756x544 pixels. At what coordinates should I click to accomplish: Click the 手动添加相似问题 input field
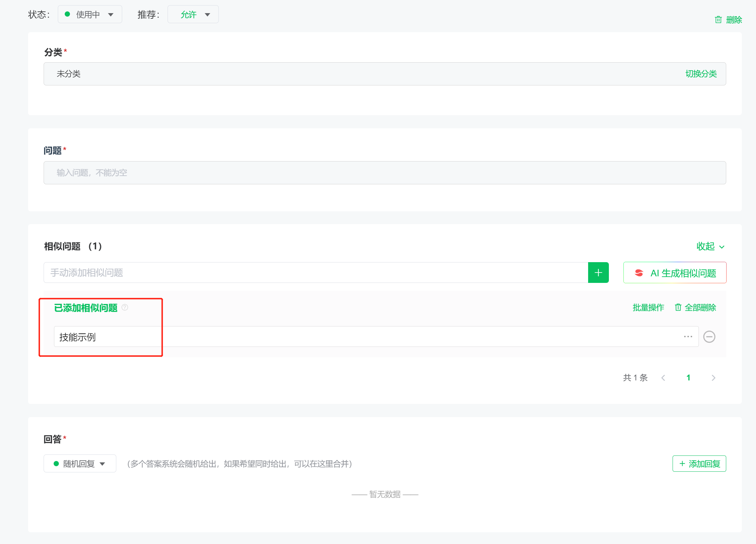pos(315,273)
